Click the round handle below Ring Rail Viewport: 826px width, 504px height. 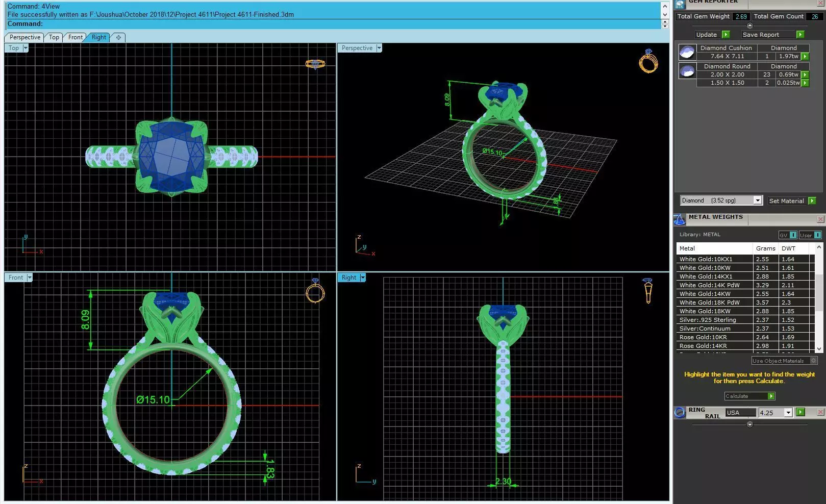pyautogui.click(x=749, y=424)
